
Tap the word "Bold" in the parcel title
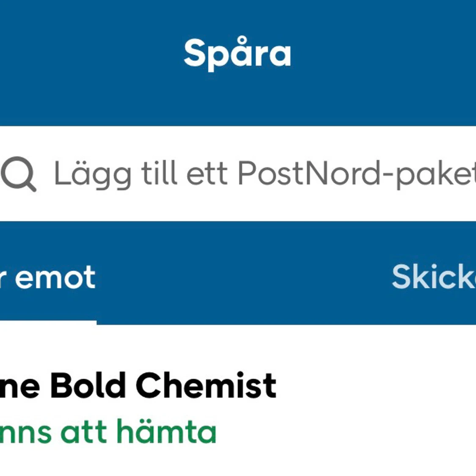coord(88,386)
